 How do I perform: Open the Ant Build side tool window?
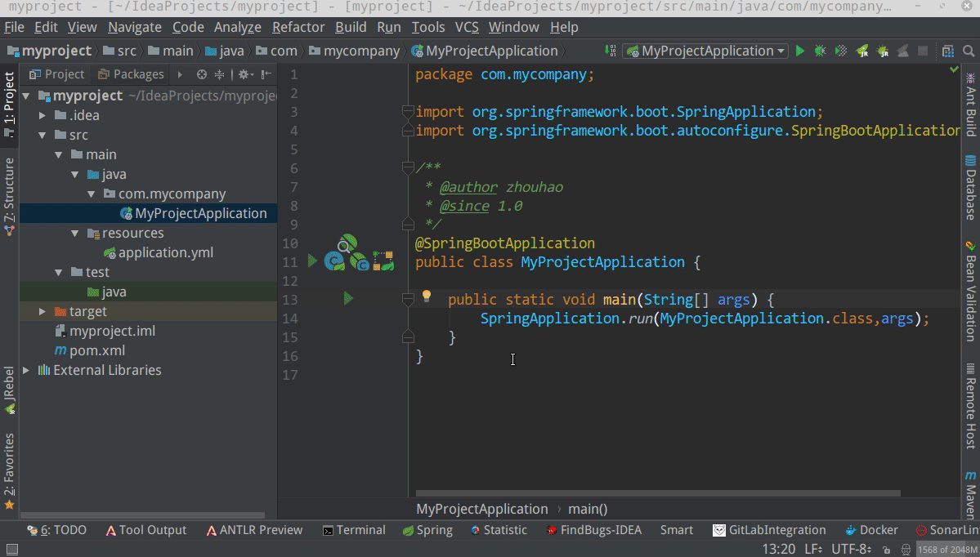[x=971, y=105]
